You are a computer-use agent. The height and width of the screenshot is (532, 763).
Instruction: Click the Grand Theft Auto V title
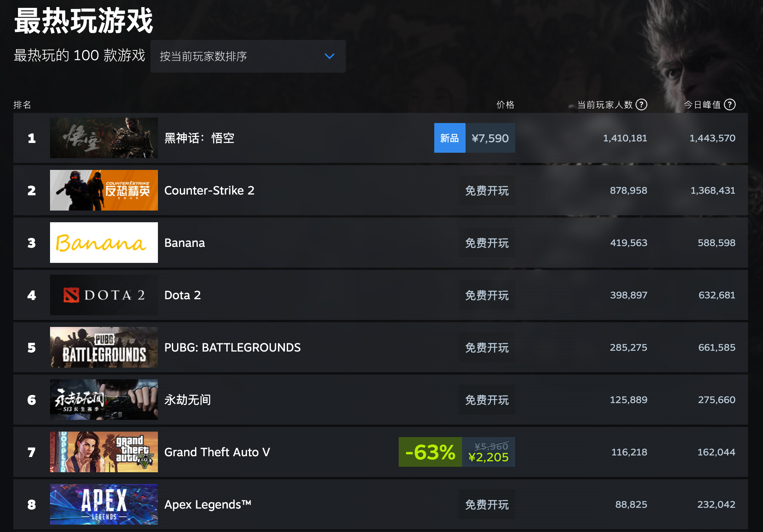[x=217, y=452]
